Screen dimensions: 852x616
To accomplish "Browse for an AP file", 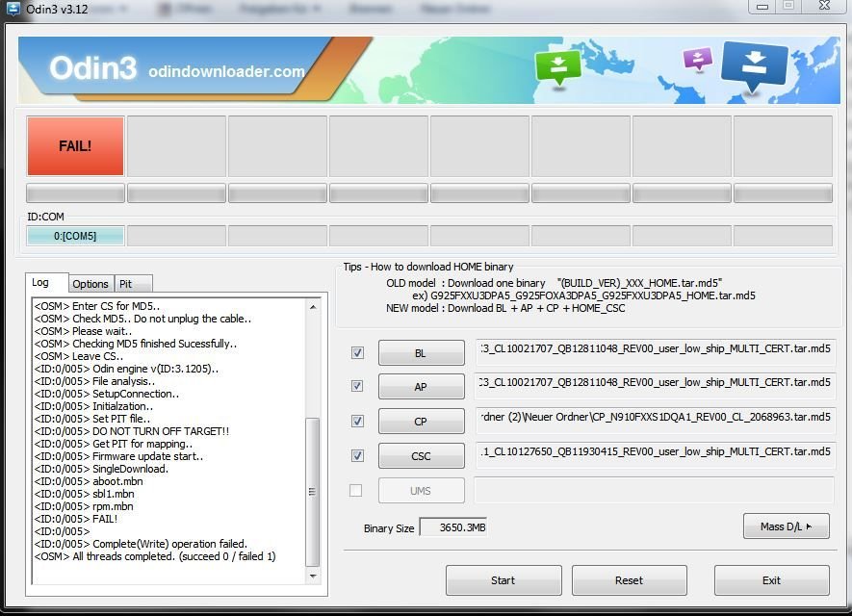I will pos(421,387).
